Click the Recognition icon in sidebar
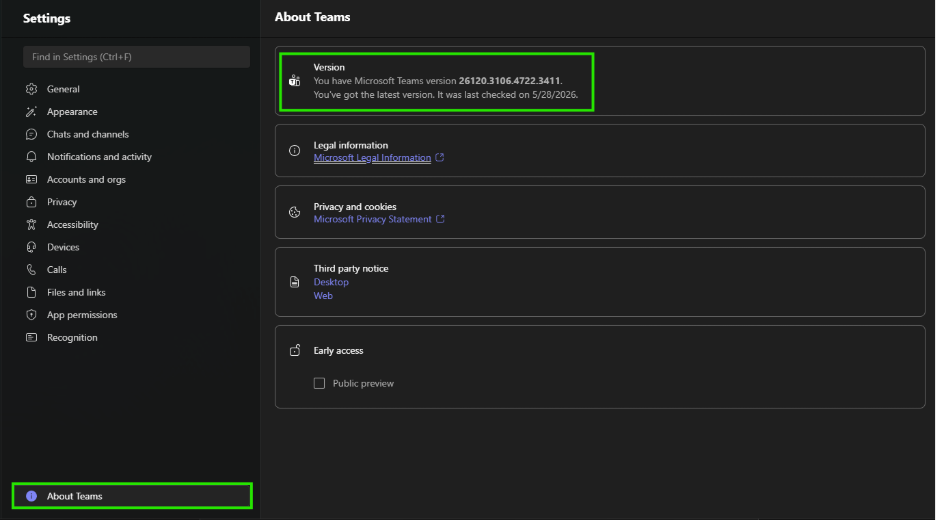Screen dimensions: 936x520 coord(32,337)
